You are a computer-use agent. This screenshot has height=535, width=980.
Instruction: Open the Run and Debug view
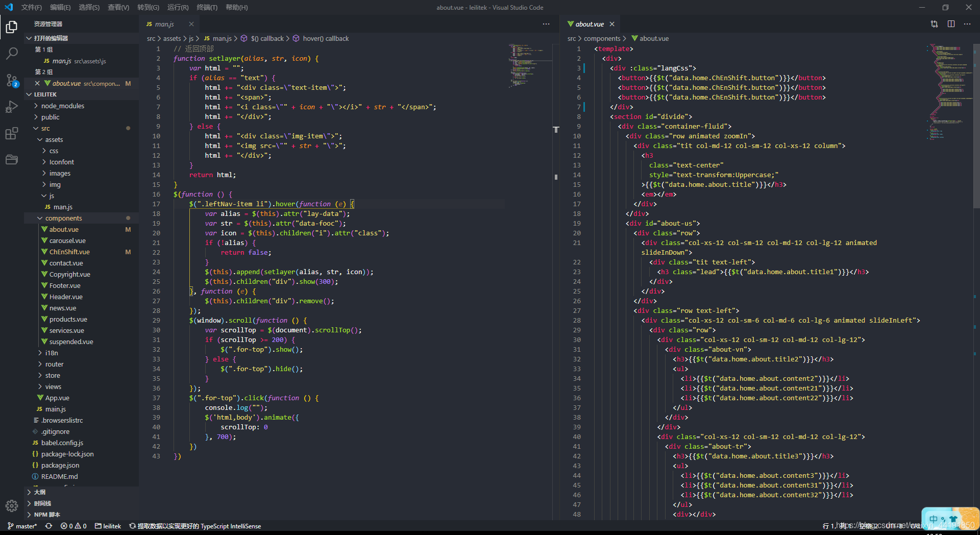coord(11,107)
